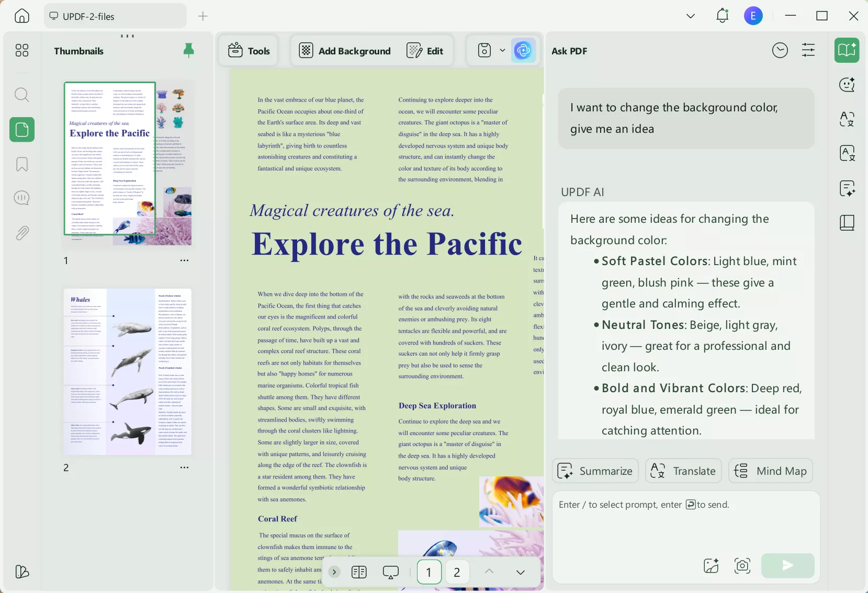Click the 'Magical creatures of the sea.' subtitle

coord(352,211)
